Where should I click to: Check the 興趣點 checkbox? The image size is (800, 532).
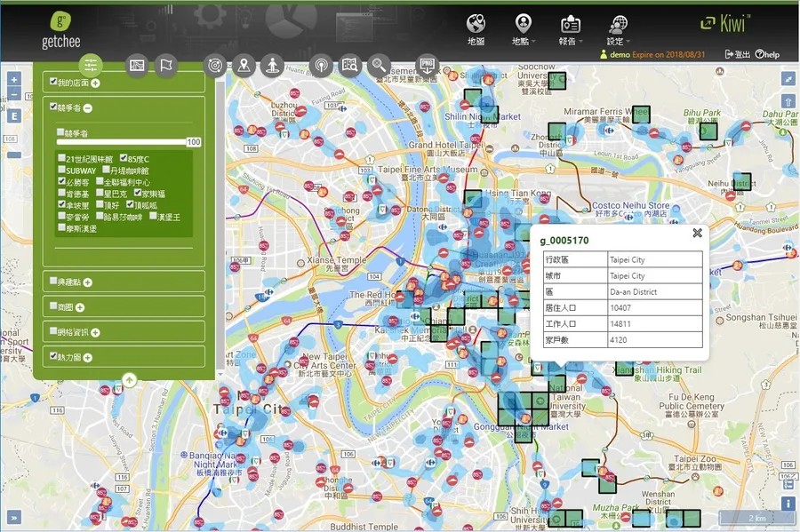pos(53,281)
